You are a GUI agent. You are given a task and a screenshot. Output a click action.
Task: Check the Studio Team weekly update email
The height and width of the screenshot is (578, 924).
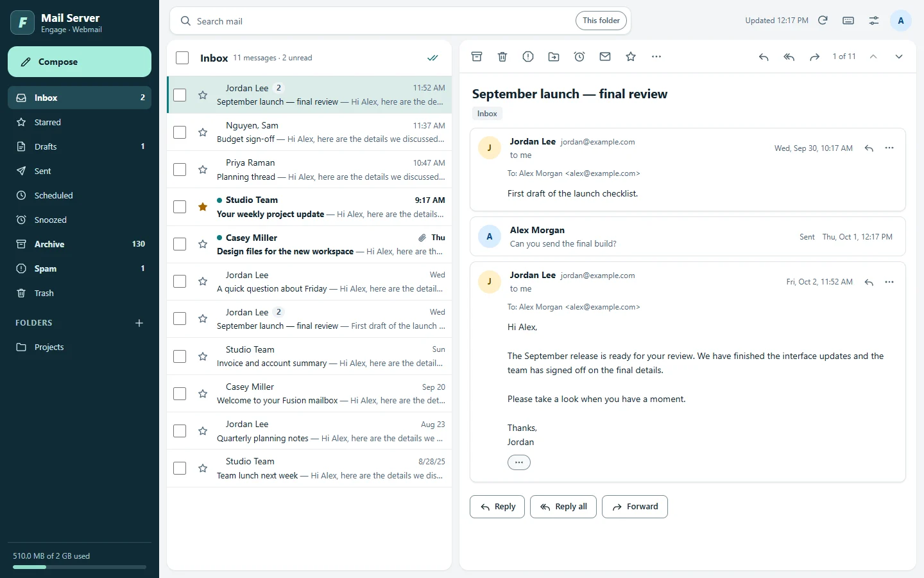click(x=180, y=207)
